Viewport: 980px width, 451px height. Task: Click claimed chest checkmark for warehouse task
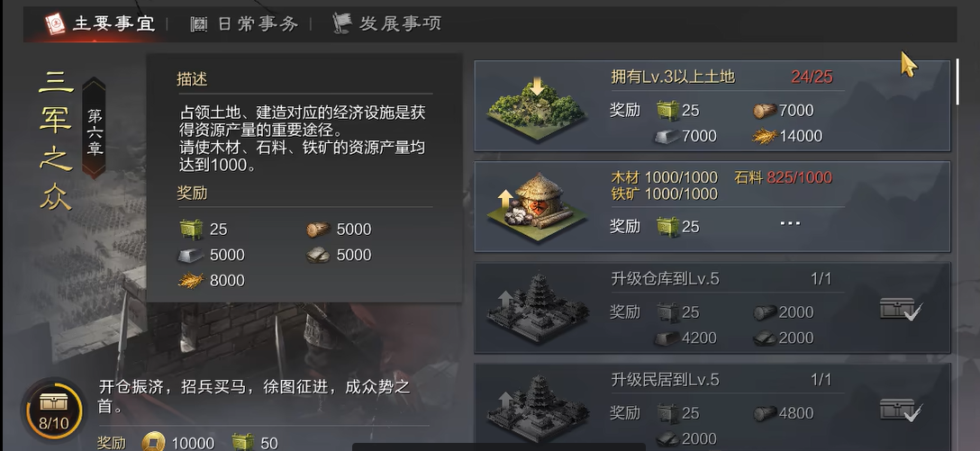tap(901, 309)
